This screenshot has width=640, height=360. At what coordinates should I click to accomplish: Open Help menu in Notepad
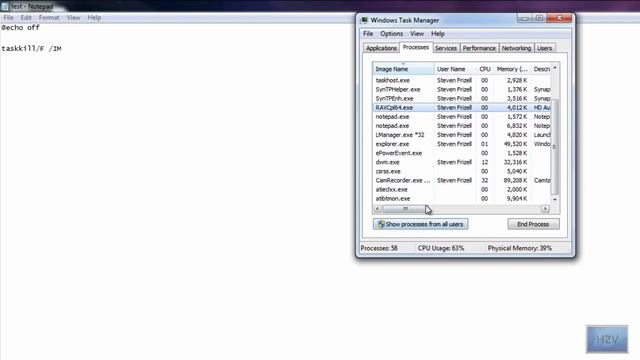[x=94, y=18]
